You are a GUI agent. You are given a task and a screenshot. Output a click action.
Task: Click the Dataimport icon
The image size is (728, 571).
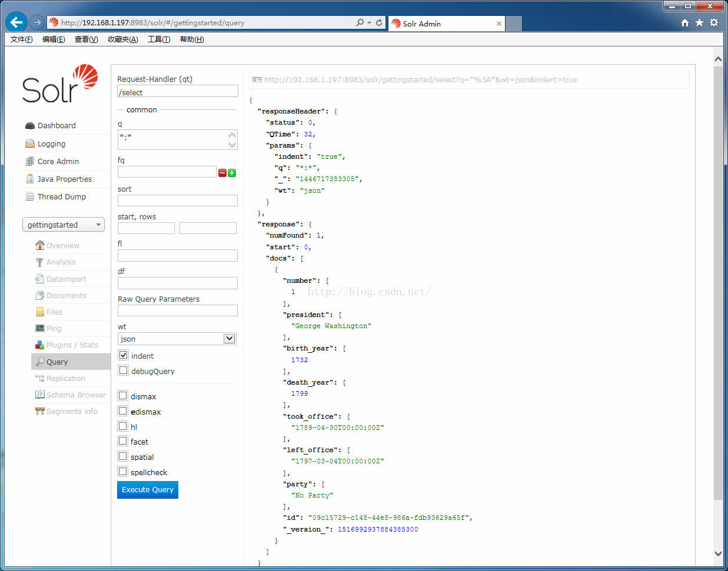point(39,279)
